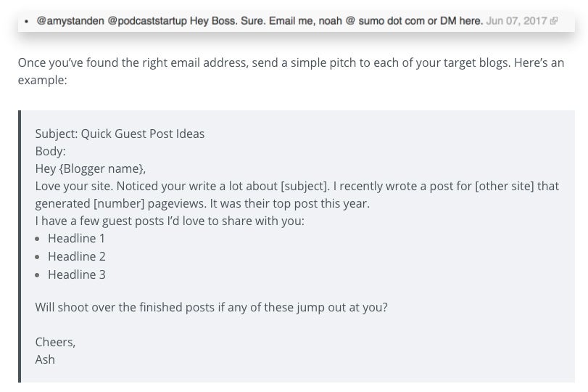Viewport: 588px width, 392px height.
Task: Click the @podcaststartup mention
Action: 147,20
